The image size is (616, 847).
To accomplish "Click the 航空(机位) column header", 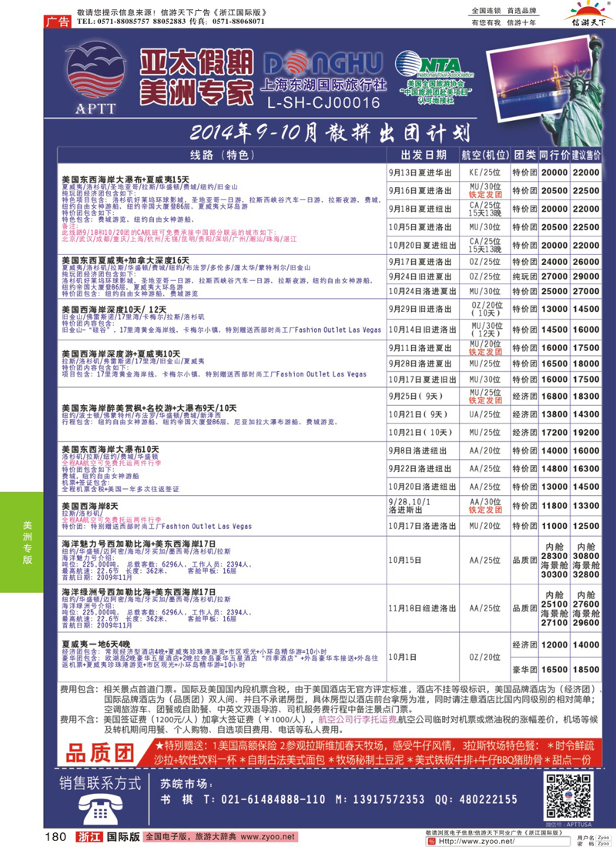I will 485,155.
